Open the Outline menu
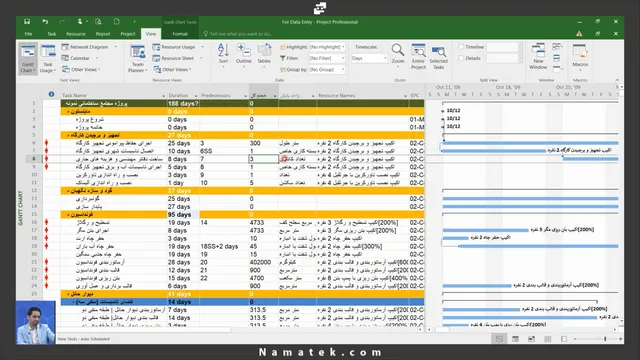Screen dimensions: 640x360 tap(243, 56)
